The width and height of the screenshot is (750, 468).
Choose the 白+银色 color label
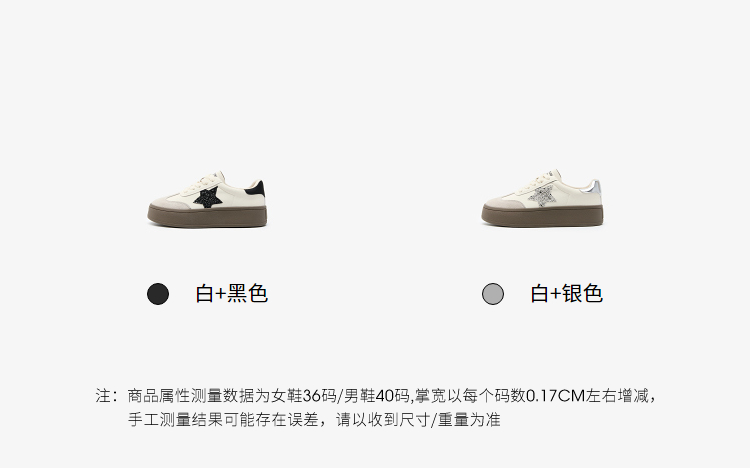(x=566, y=293)
